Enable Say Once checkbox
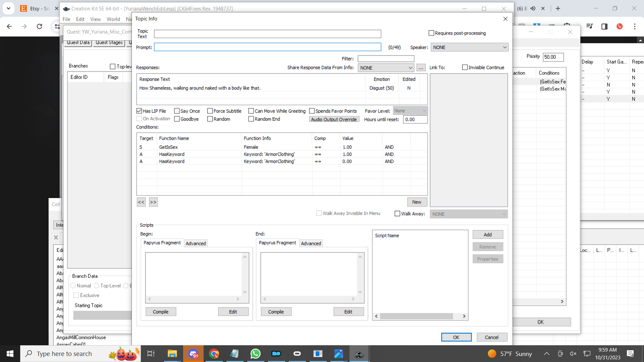The image size is (644, 362). pyautogui.click(x=177, y=111)
